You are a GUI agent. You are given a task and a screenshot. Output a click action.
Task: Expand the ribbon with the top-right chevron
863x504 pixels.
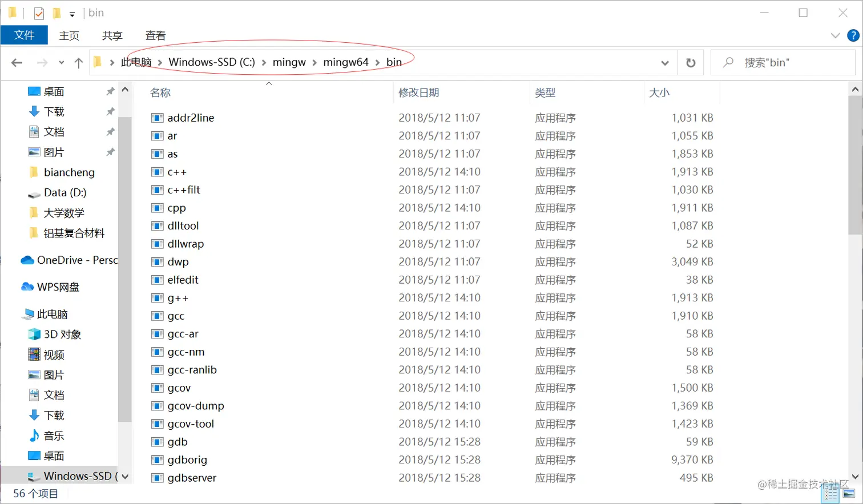834,35
